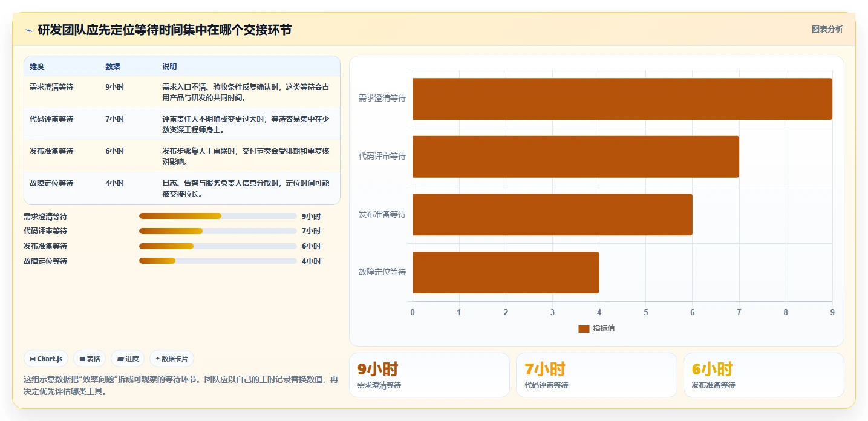
Task: Click the 4小时 value beside progress bar
Action: tap(311, 261)
